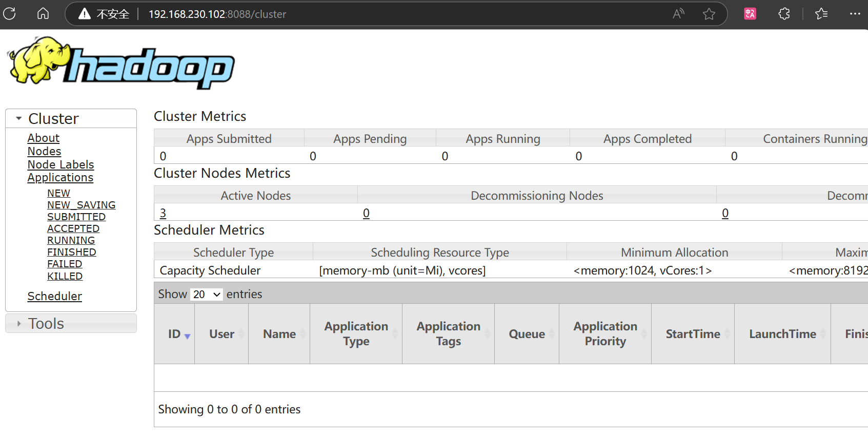
Task: Open the translate extension icon
Action: [750, 14]
